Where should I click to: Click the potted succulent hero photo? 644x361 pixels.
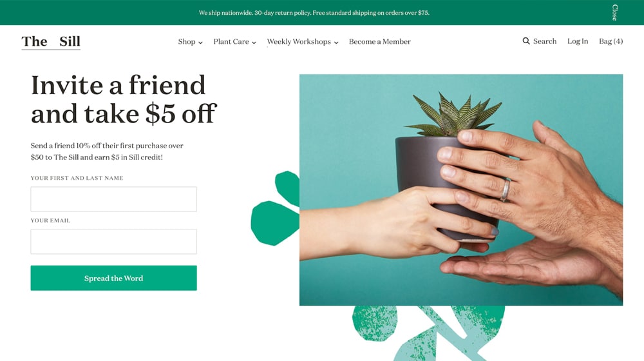[x=461, y=190]
